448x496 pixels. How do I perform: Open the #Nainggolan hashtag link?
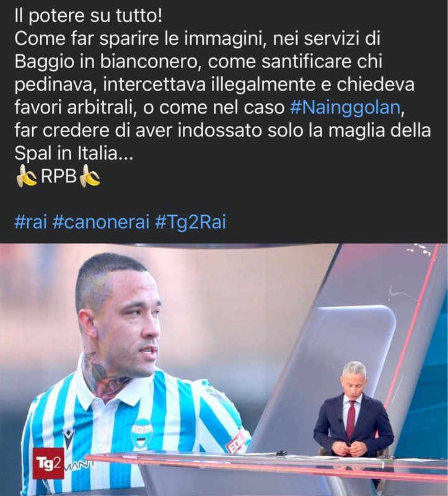coord(345,107)
